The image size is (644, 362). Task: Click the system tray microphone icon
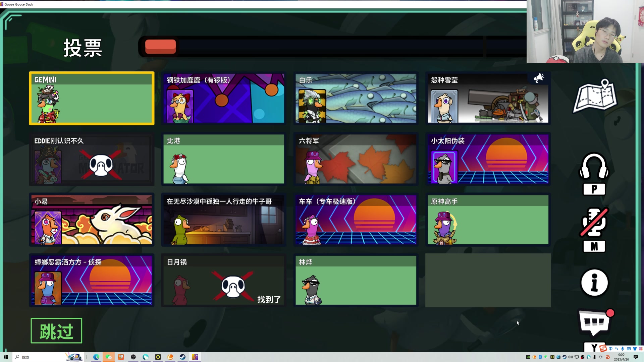point(594,357)
